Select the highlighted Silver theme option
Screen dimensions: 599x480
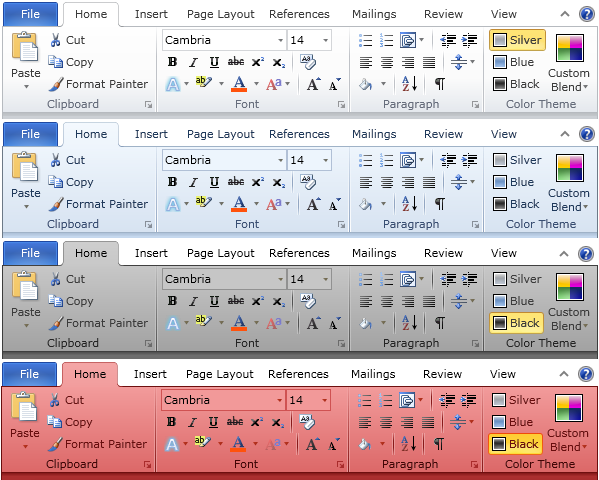pyautogui.click(x=517, y=40)
